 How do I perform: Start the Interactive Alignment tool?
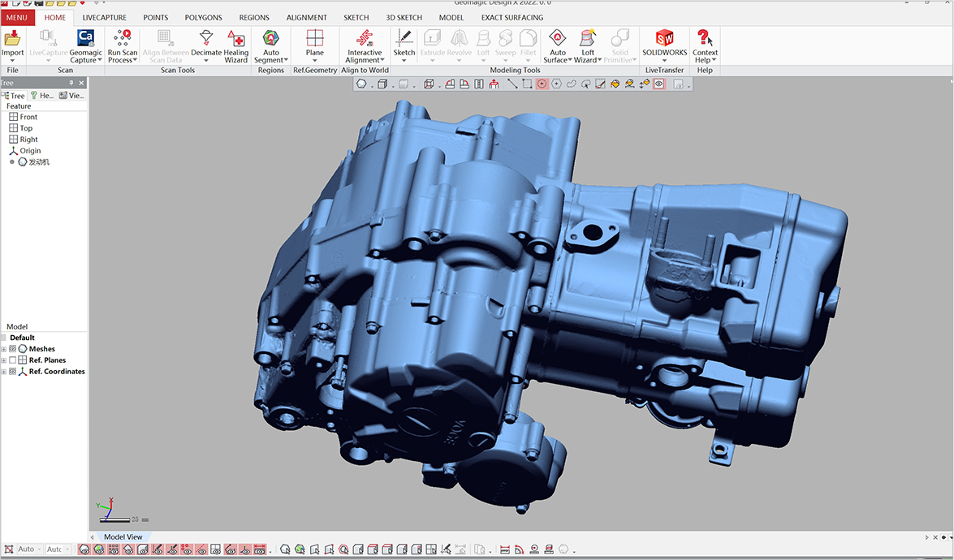pos(365,39)
